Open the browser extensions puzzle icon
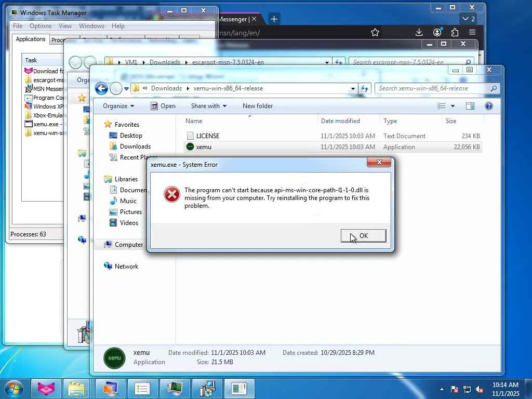532x399 pixels. 455,32
